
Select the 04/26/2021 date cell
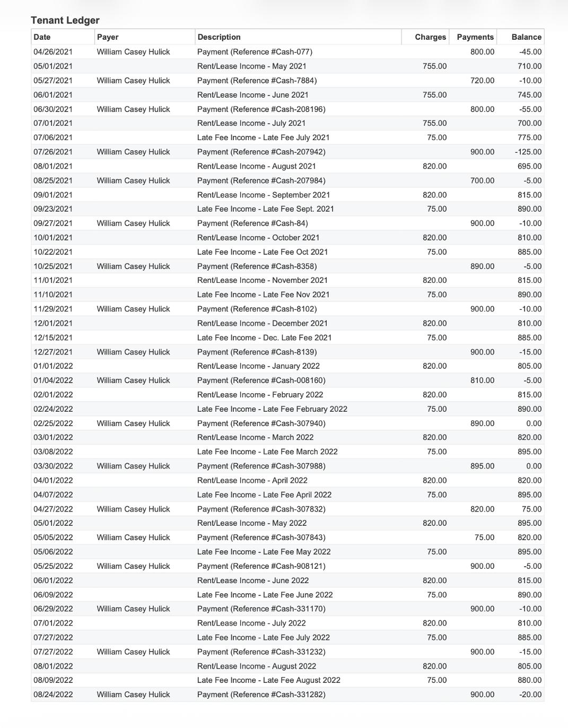(x=53, y=52)
